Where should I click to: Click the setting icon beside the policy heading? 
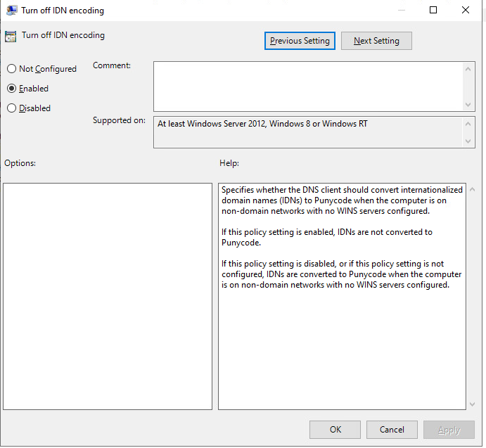tap(11, 37)
